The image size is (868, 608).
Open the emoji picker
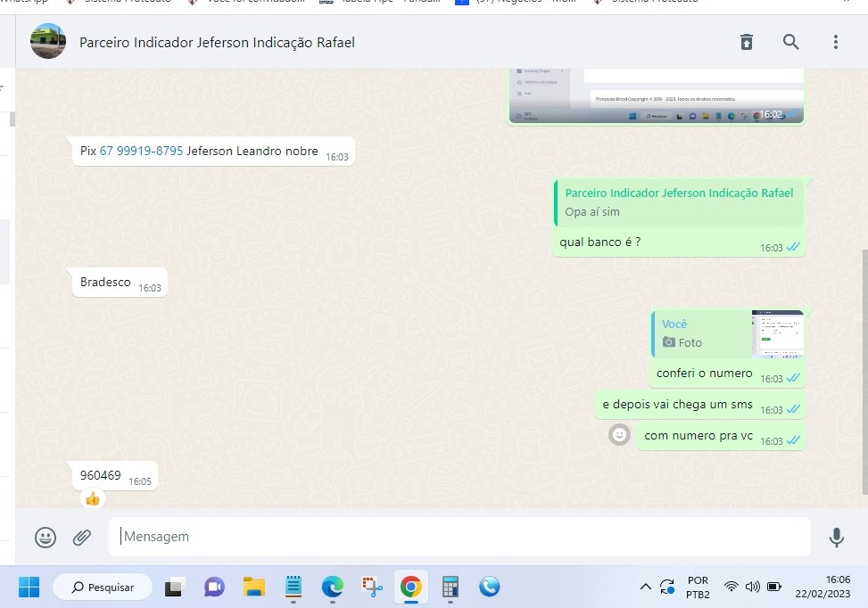[45, 537]
